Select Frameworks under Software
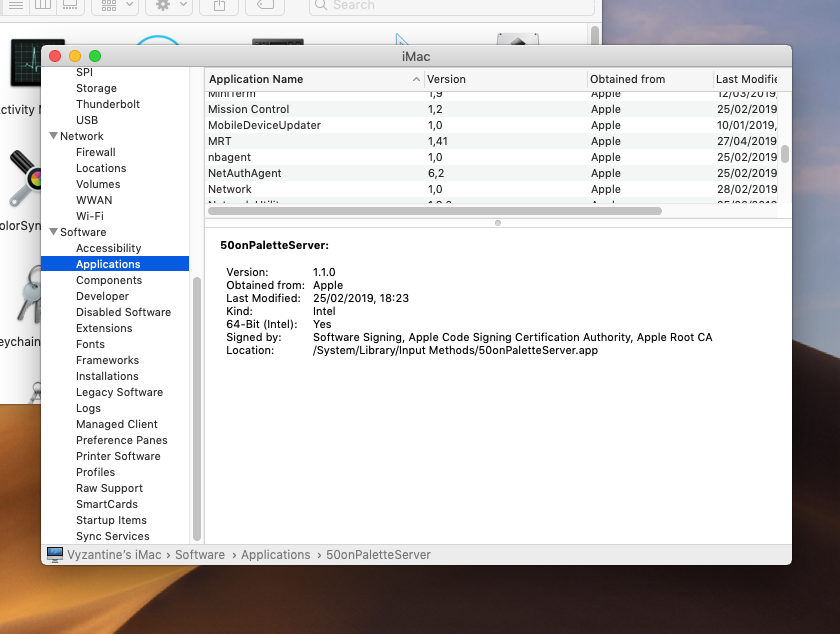The width and height of the screenshot is (840, 634). pos(108,361)
